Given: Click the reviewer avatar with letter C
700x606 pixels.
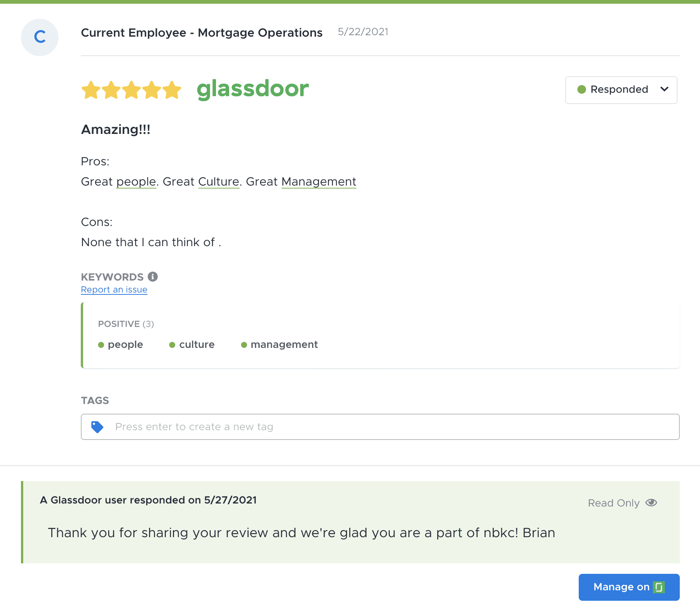Looking at the screenshot, I should pos(40,37).
